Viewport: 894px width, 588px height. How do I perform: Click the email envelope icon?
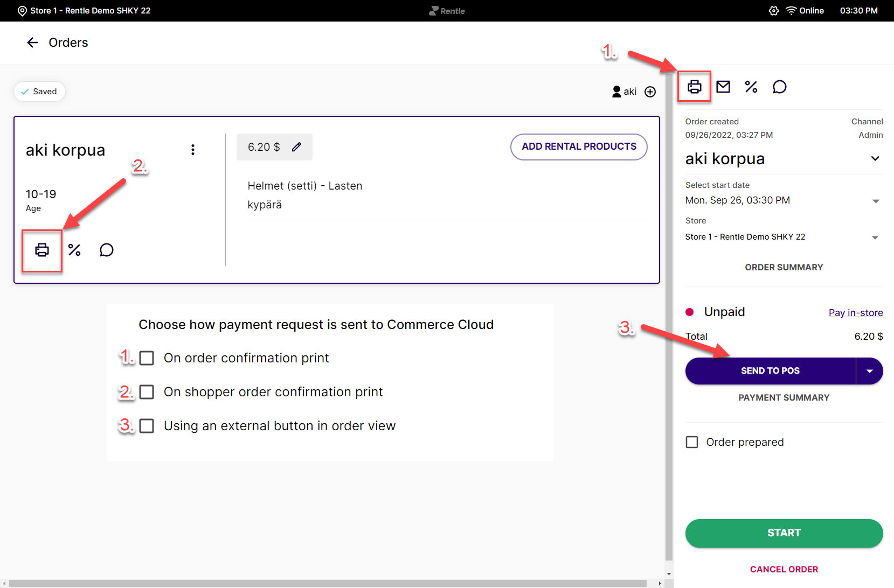click(x=723, y=87)
